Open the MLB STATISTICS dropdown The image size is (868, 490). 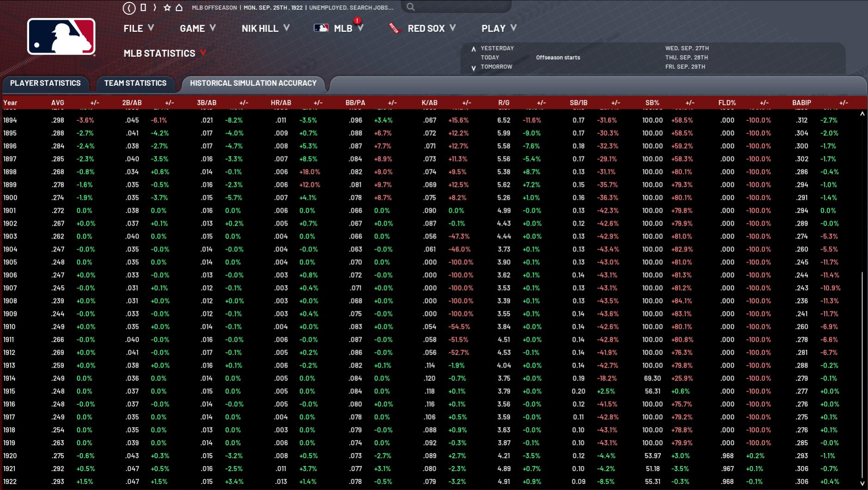164,54
